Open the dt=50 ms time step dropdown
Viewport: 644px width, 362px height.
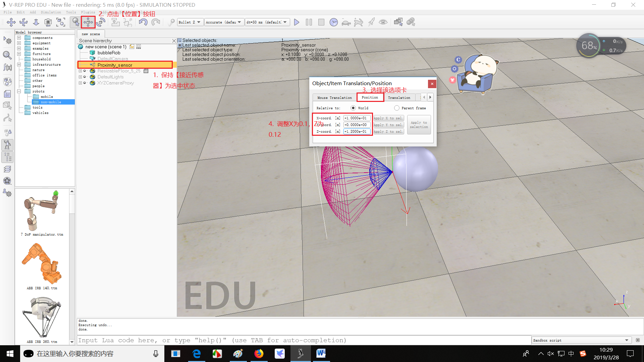267,22
